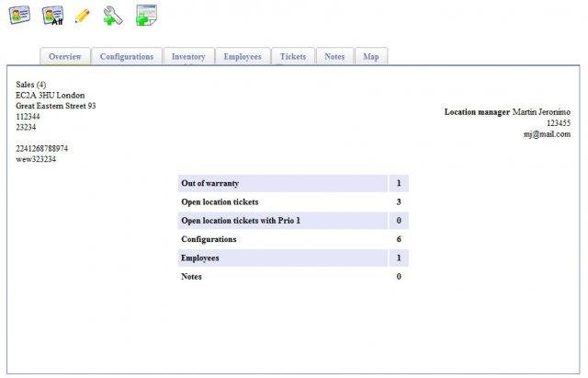The width and height of the screenshot is (588, 378).
Task: Click the number 23234
Action: click(x=26, y=127)
